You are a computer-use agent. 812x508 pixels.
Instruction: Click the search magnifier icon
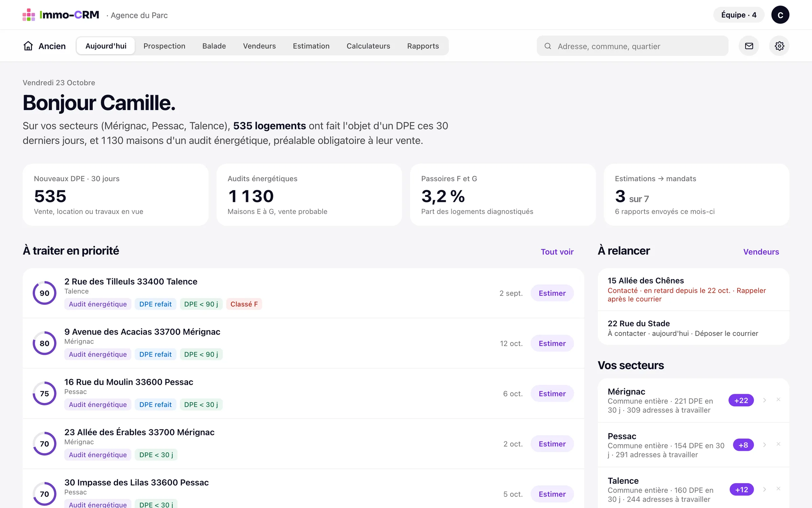(x=548, y=46)
